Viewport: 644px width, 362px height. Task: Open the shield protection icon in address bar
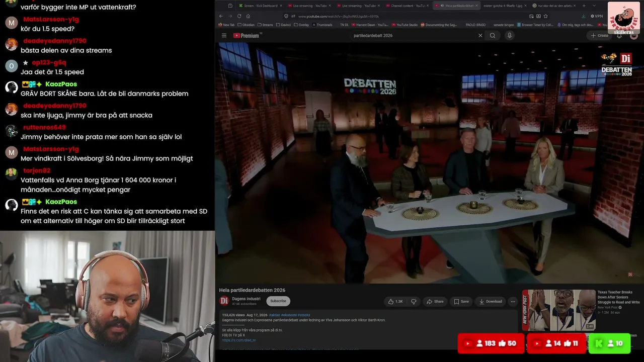pyautogui.click(x=286, y=16)
